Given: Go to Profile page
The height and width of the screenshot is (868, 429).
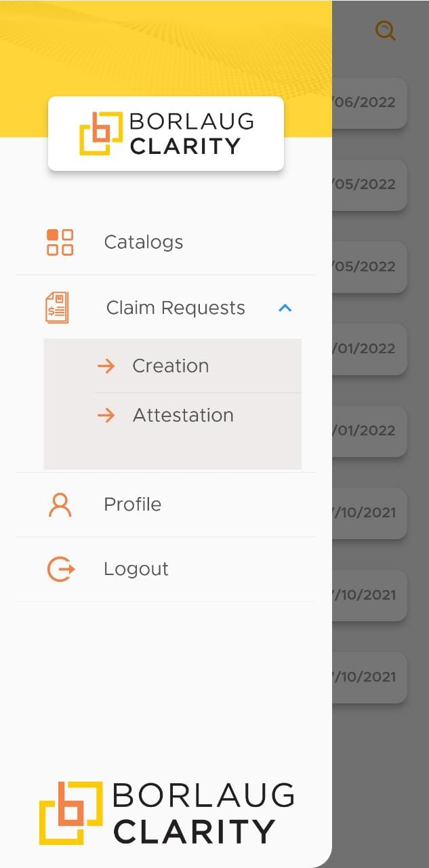Looking at the screenshot, I should pos(133,505).
